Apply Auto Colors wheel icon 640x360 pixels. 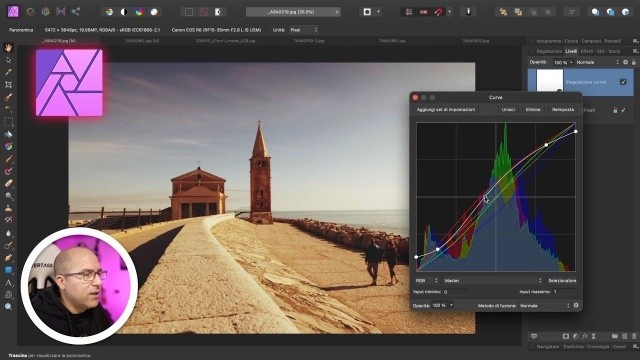(139, 12)
